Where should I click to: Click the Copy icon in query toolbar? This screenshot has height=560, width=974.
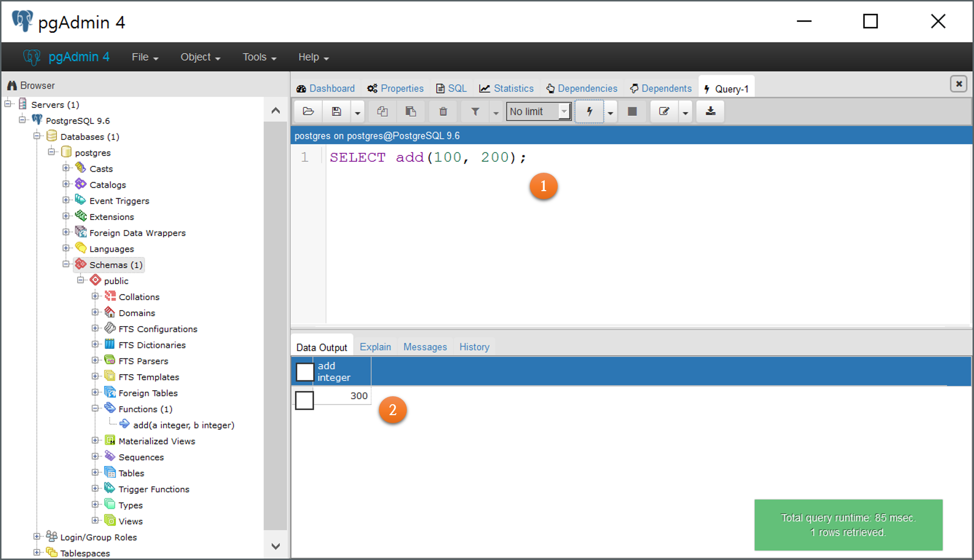click(x=382, y=112)
